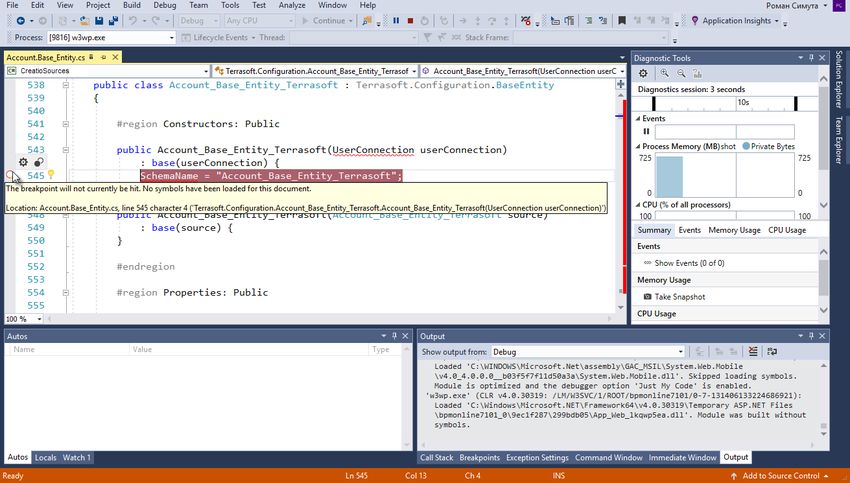Viewport: 850px width, 483px height.
Task: Click Show Events (0 of 0) link
Action: pyautogui.click(x=689, y=263)
